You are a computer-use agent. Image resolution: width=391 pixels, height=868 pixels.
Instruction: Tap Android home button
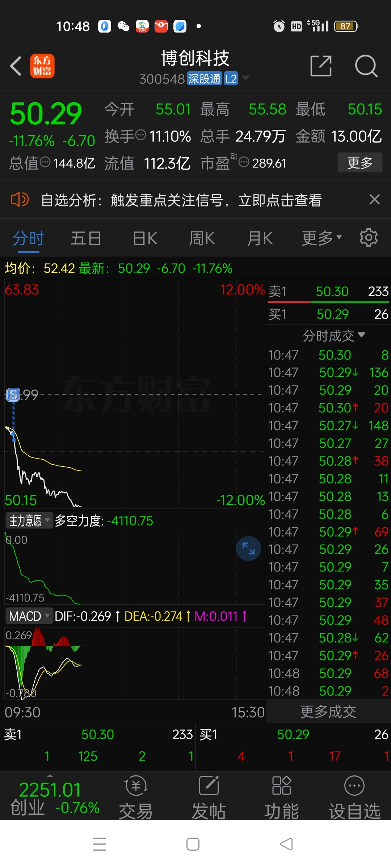click(193, 844)
